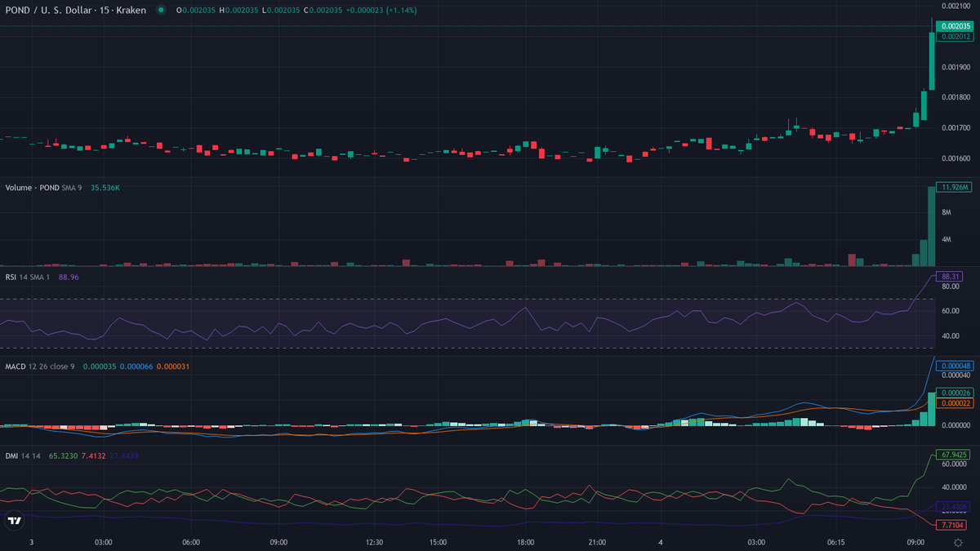This screenshot has width=980, height=551.
Task: Select the RSI 14 SMA 1 legend
Action: (29, 277)
